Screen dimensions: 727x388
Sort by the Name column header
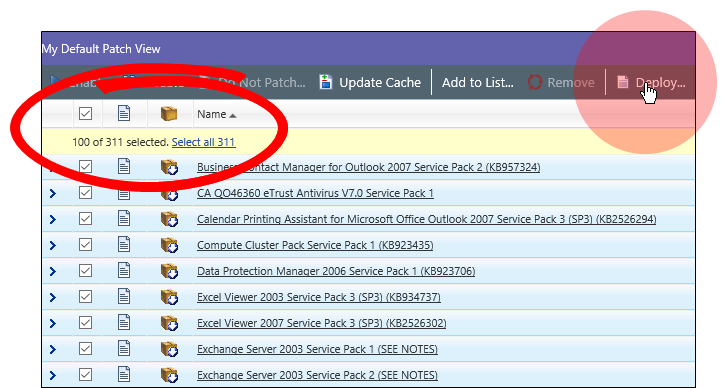[x=217, y=114]
